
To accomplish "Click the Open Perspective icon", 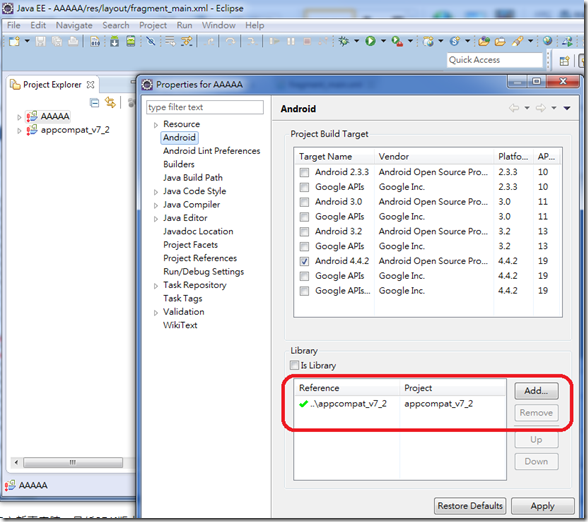I will click(564, 61).
